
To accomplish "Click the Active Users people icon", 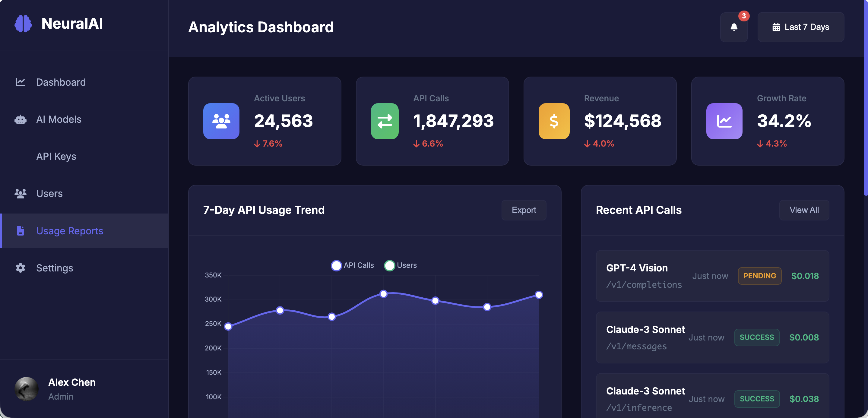I will pyautogui.click(x=221, y=121).
